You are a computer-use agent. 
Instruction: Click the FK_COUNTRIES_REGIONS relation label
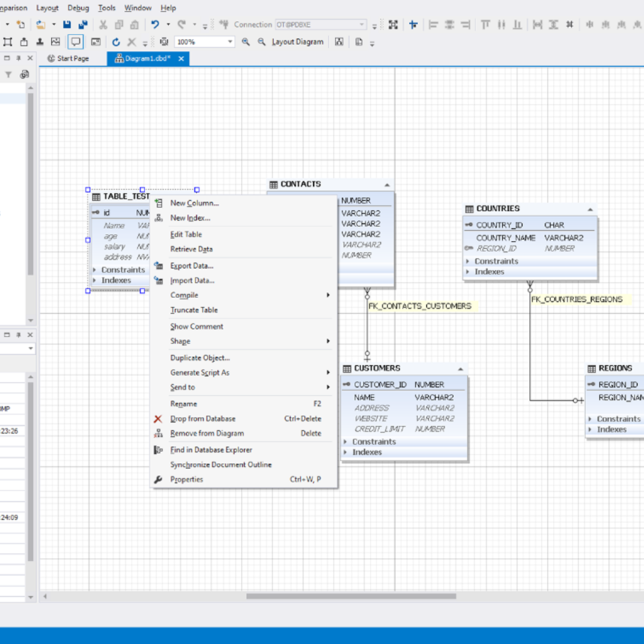[x=577, y=299]
